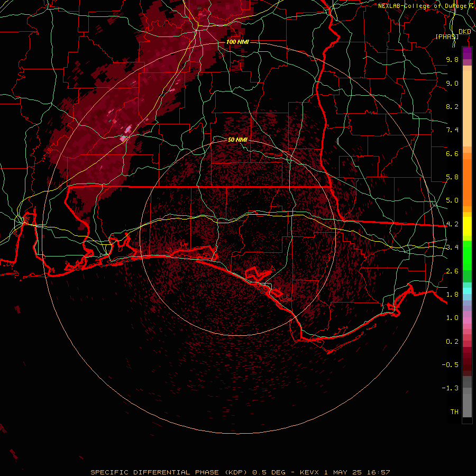Screen dimensions: 476x476
Task: Click the -0.5 value on the scale
Action: (450, 365)
